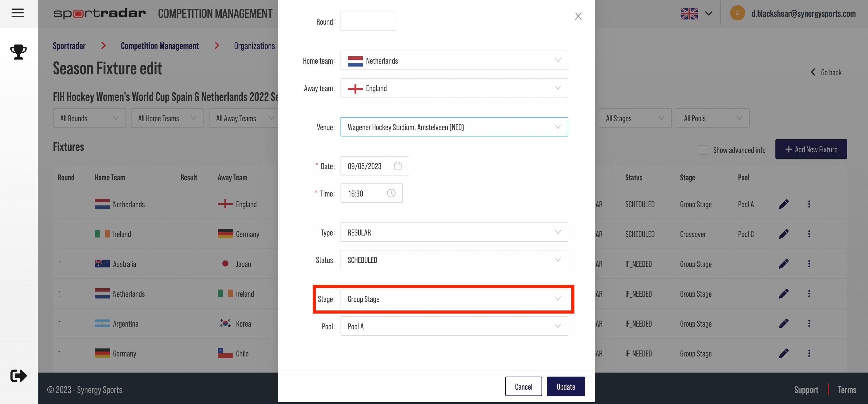This screenshot has width=868, height=404.
Task: Open more options for Argentina row
Action: 809,324
